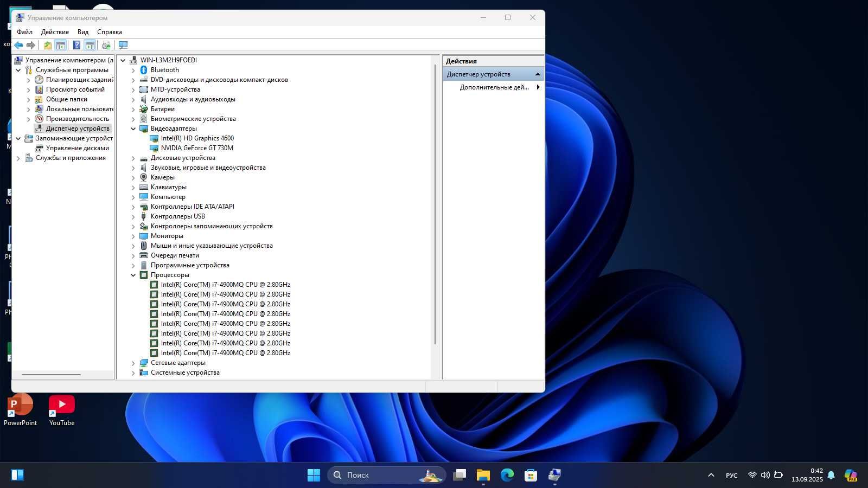The width and height of the screenshot is (868, 488).
Task: Show hidden tray icons chevron
Action: pyautogui.click(x=711, y=475)
